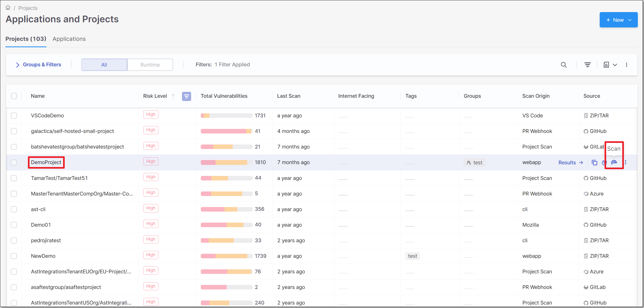Screen dimensions: 644x308
Task: Open the DemoProject project name
Action: click(x=46, y=162)
